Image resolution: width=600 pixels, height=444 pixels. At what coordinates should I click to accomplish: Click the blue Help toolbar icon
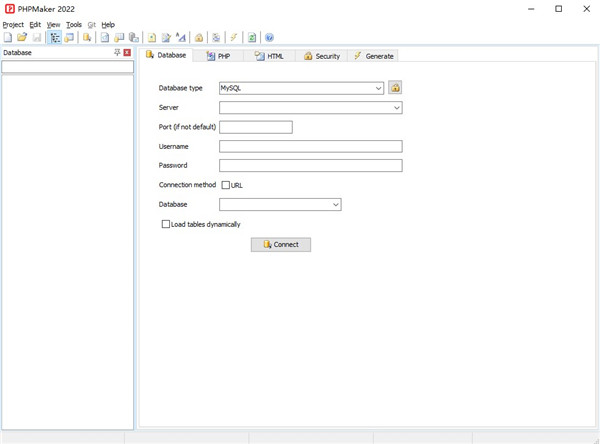(x=270, y=37)
